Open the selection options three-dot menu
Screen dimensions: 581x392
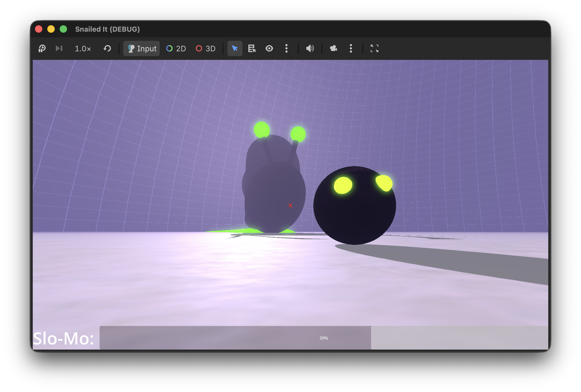click(x=286, y=49)
